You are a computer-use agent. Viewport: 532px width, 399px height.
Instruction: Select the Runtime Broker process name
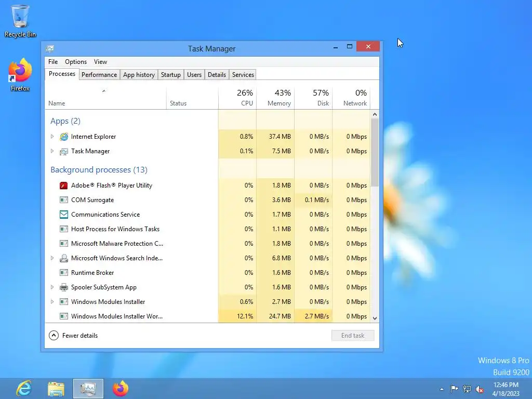tap(92, 273)
